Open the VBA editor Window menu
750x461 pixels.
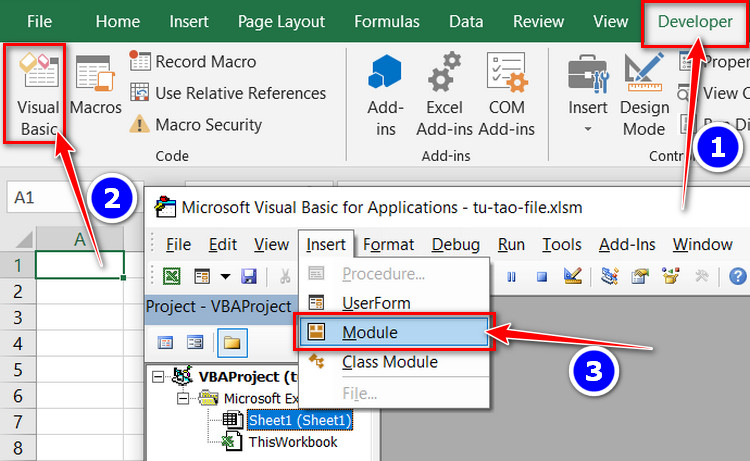pyautogui.click(x=702, y=244)
